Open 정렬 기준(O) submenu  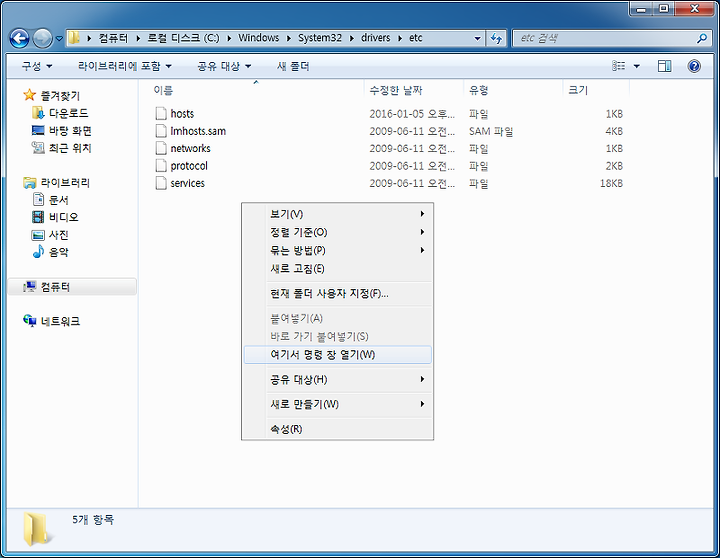coord(338,232)
